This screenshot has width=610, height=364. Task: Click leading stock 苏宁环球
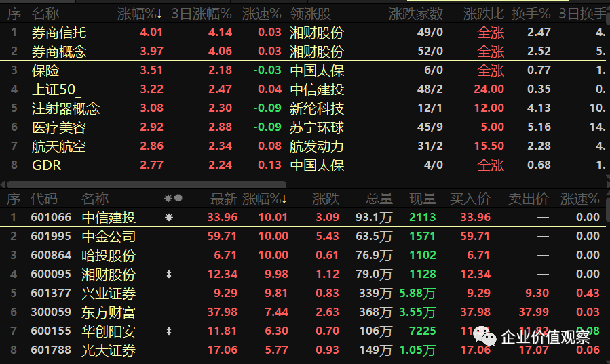[317, 127]
